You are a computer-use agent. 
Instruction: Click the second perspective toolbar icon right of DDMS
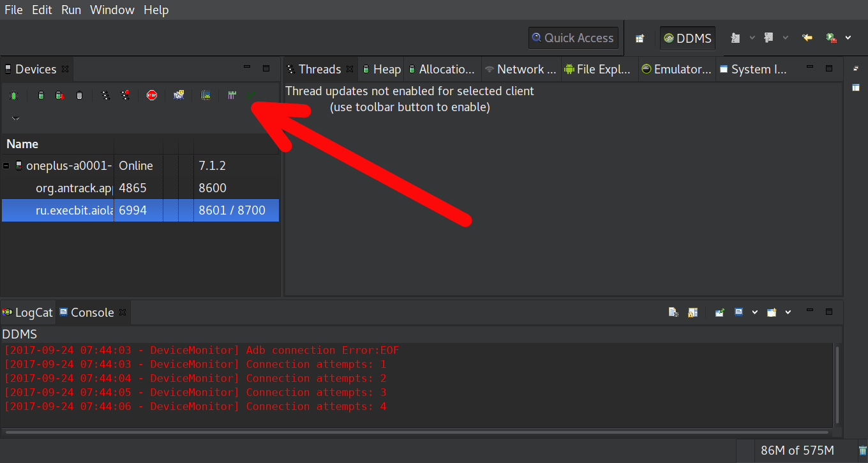pyautogui.click(x=769, y=38)
